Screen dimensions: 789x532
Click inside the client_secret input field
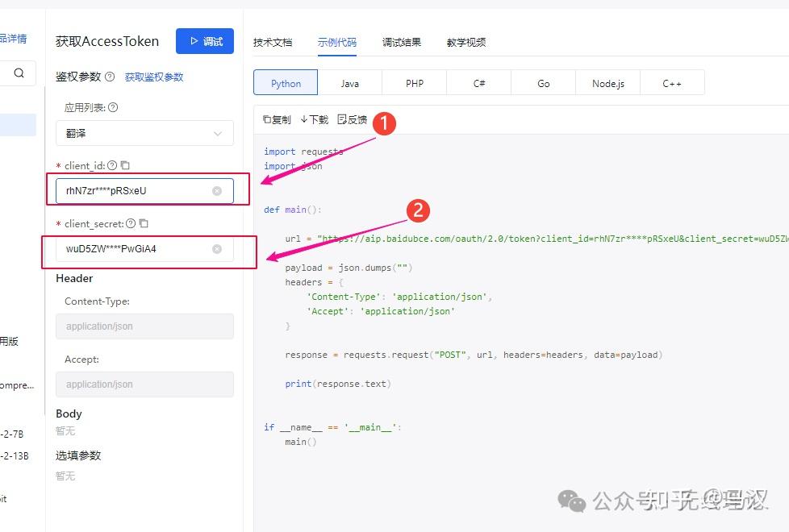coord(129,248)
